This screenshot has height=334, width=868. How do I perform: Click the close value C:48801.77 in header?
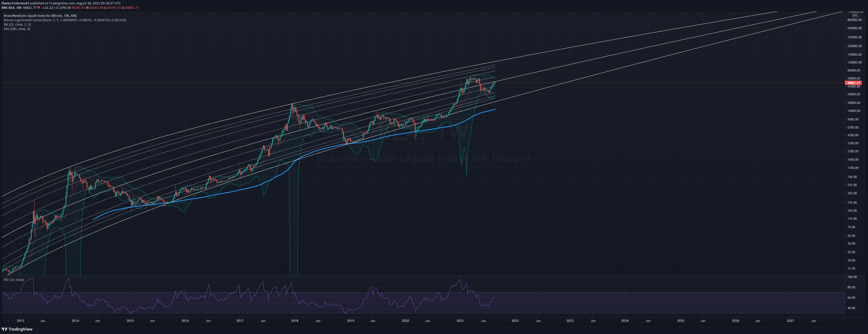[130, 8]
